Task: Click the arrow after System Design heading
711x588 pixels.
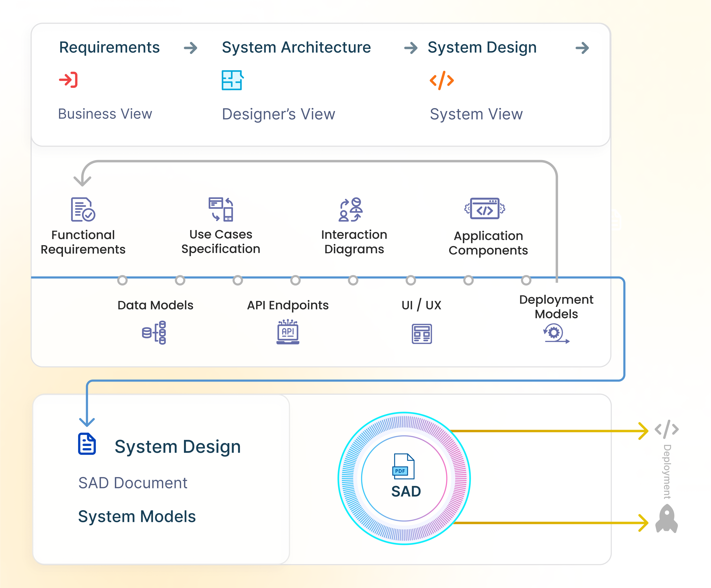Action: pos(582,48)
